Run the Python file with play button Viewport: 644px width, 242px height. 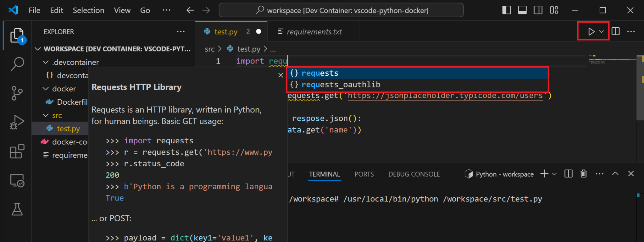coord(591,31)
